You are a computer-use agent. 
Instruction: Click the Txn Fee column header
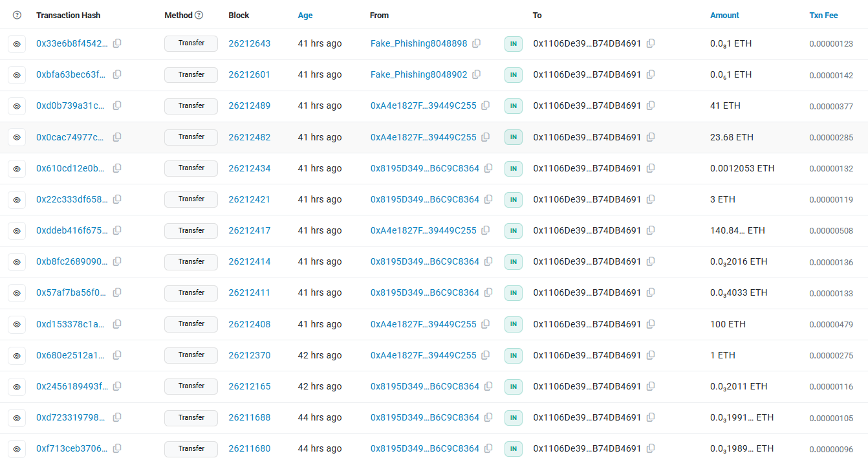[x=823, y=15]
